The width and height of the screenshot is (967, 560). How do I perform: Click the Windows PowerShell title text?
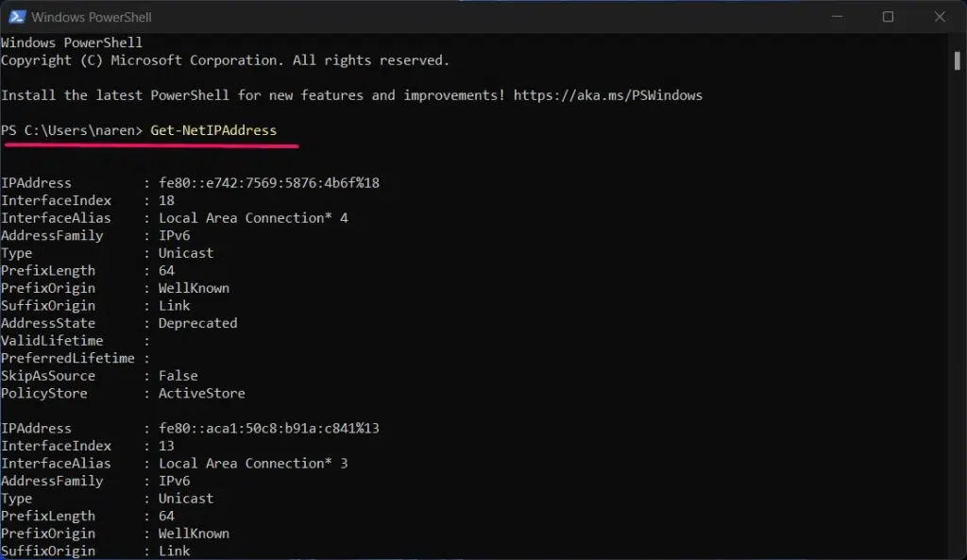[92, 17]
